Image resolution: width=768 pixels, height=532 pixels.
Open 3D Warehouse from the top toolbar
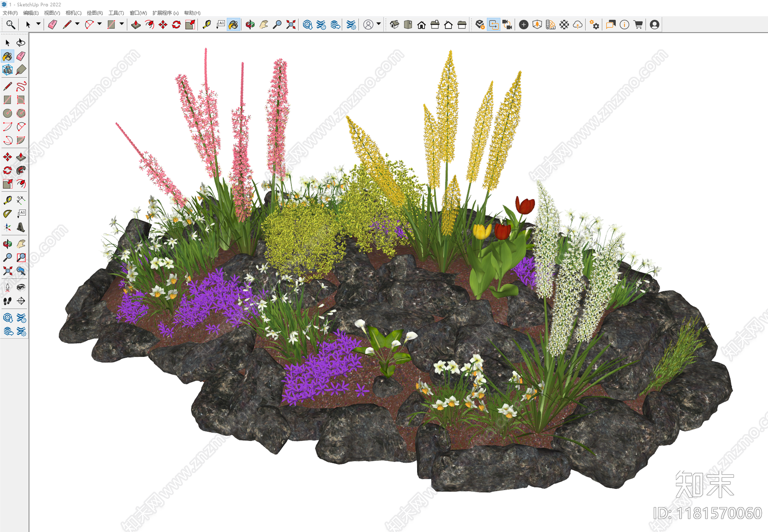[308, 24]
